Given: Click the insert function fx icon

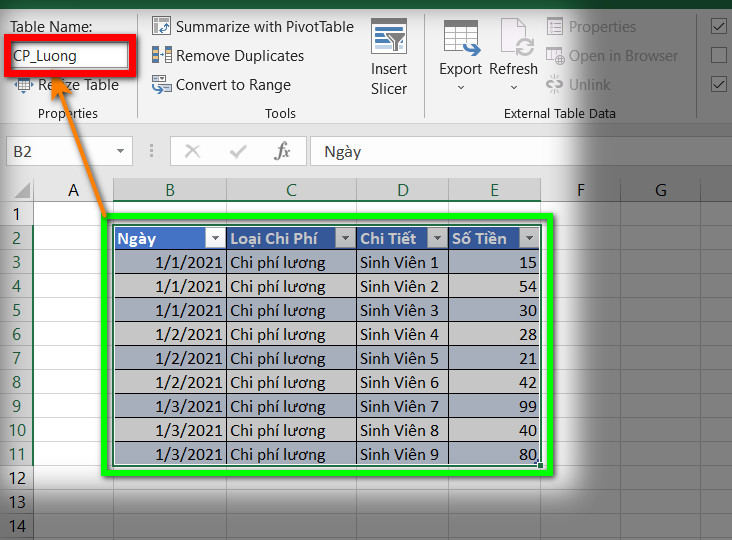Looking at the screenshot, I should [x=282, y=151].
